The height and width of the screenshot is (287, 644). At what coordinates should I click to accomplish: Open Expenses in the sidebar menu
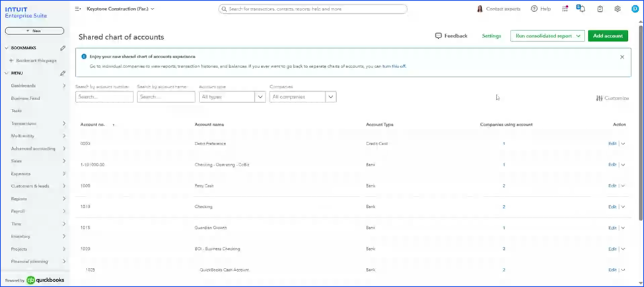coord(21,174)
